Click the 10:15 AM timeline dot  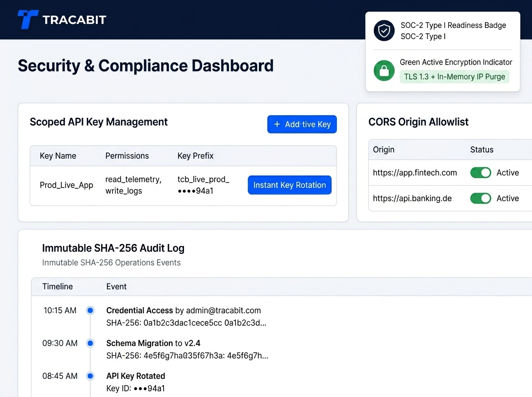tap(90, 311)
